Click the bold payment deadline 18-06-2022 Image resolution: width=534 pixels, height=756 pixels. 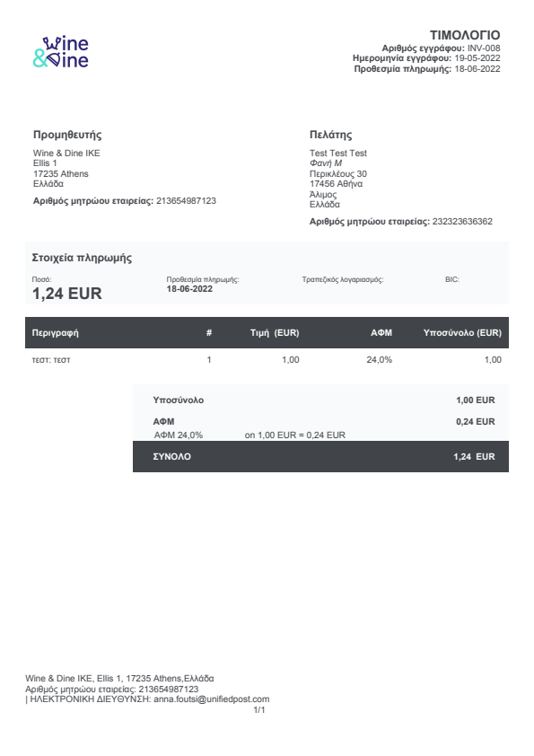coord(189,289)
